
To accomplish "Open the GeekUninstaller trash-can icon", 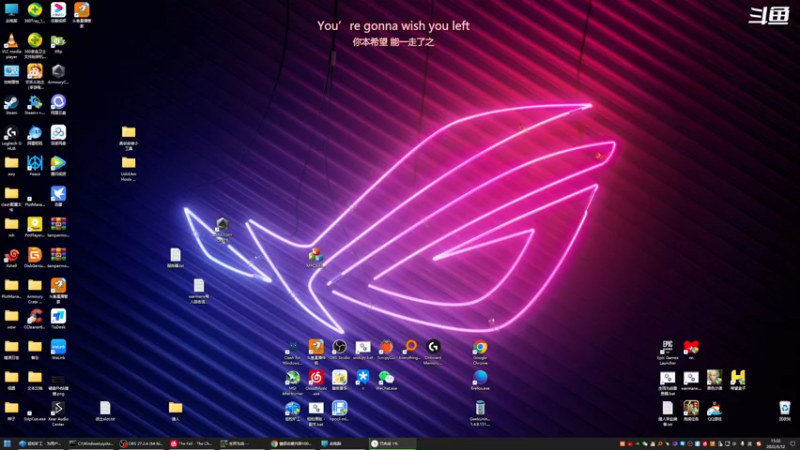I will coord(480,414).
